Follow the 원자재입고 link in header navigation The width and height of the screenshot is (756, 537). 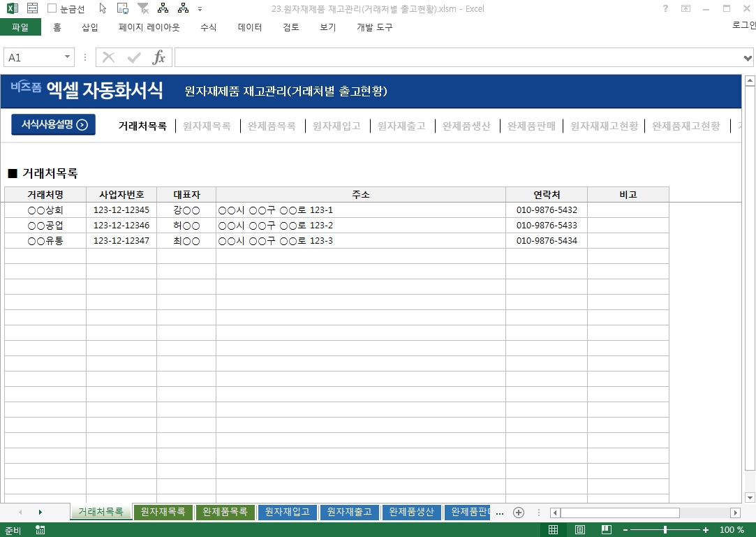(x=336, y=126)
